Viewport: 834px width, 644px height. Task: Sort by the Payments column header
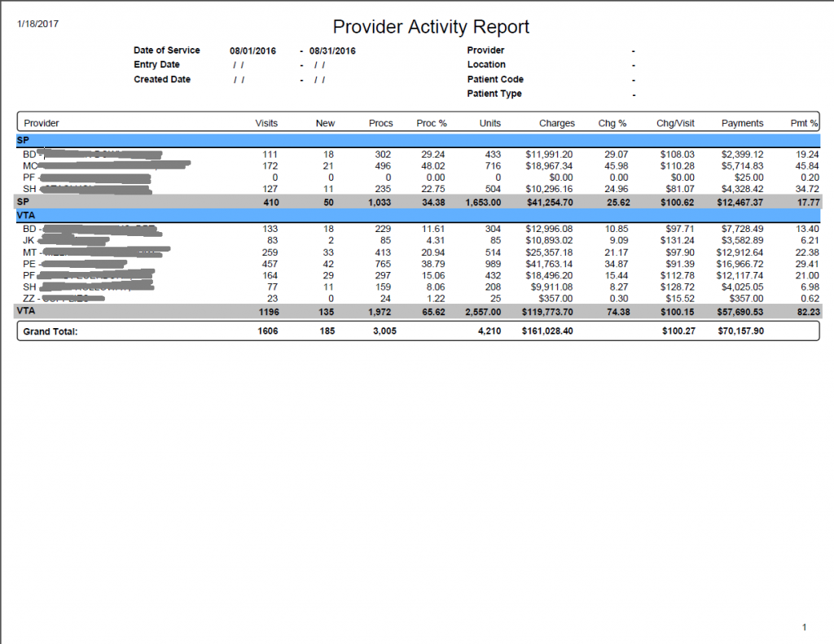pyautogui.click(x=741, y=123)
